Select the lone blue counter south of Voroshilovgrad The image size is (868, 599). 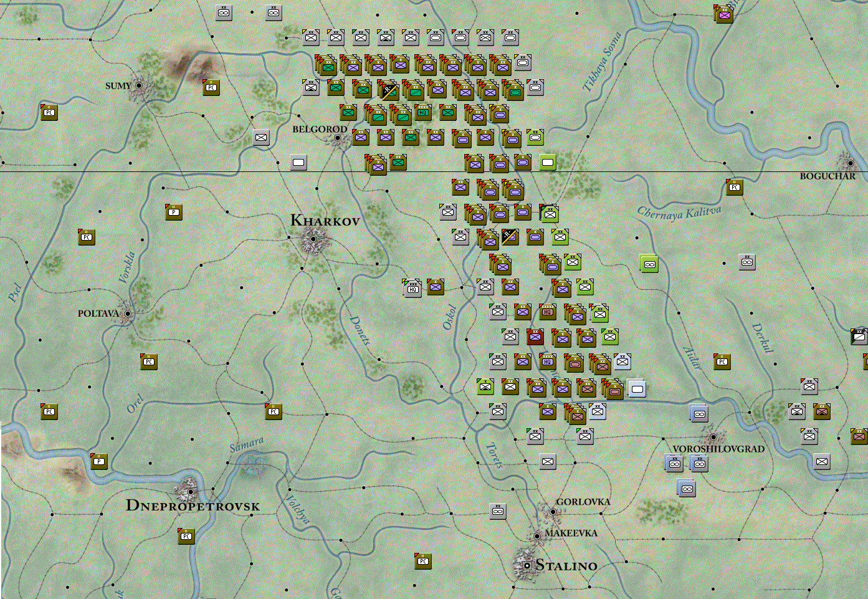686,488
